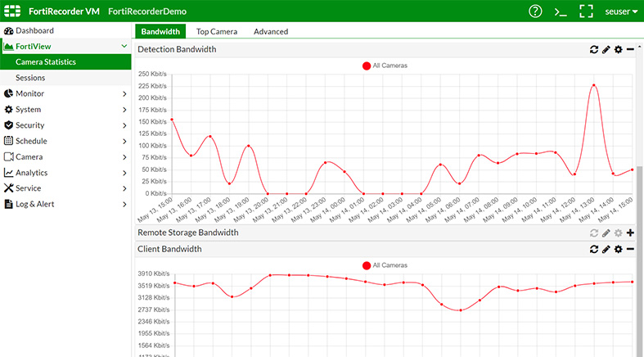Switch to the Top Camera tab

pyautogui.click(x=217, y=31)
